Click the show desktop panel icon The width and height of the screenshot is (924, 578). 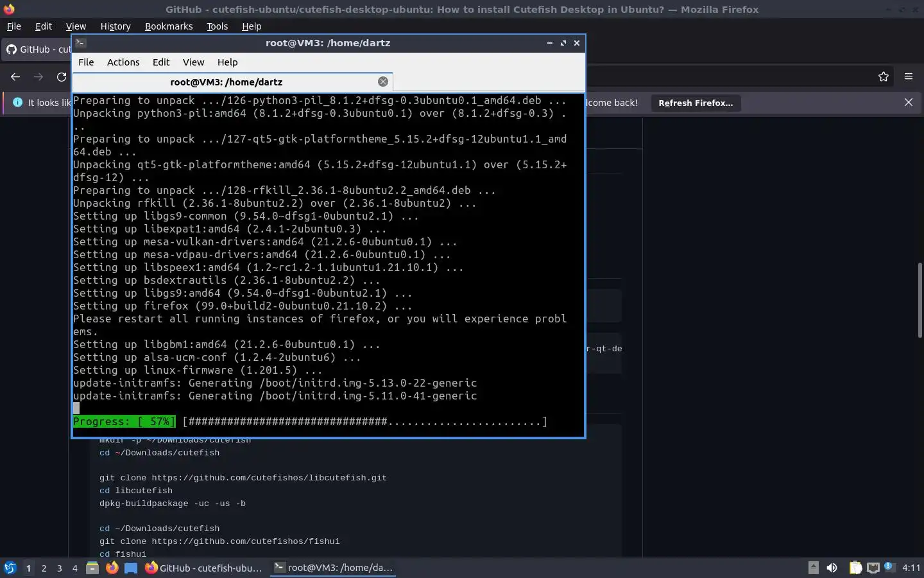[131, 568]
